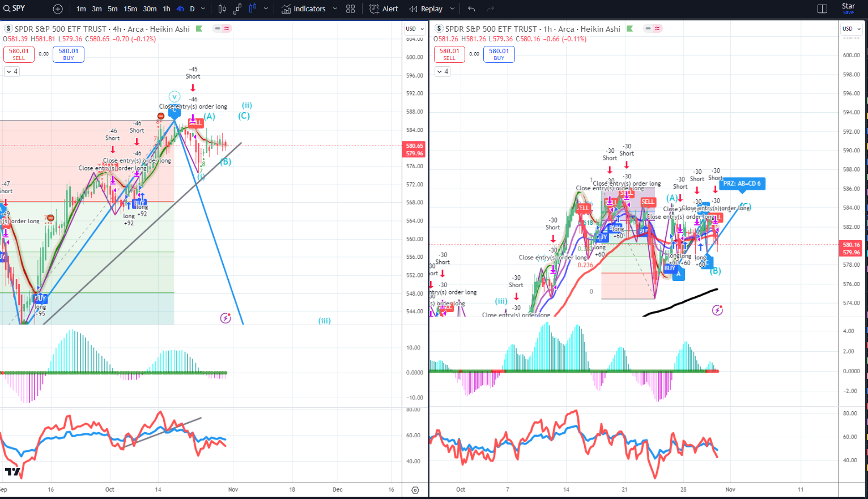Select the 1h chart title text

point(533,29)
